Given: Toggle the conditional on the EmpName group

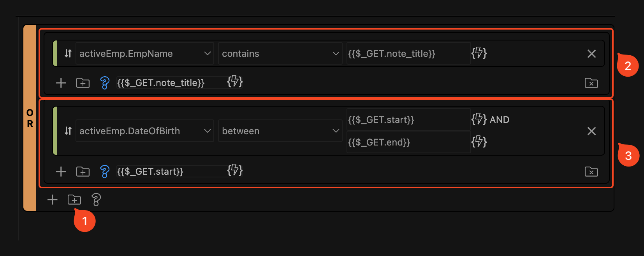Looking at the screenshot, I should (x=104, y=83).
